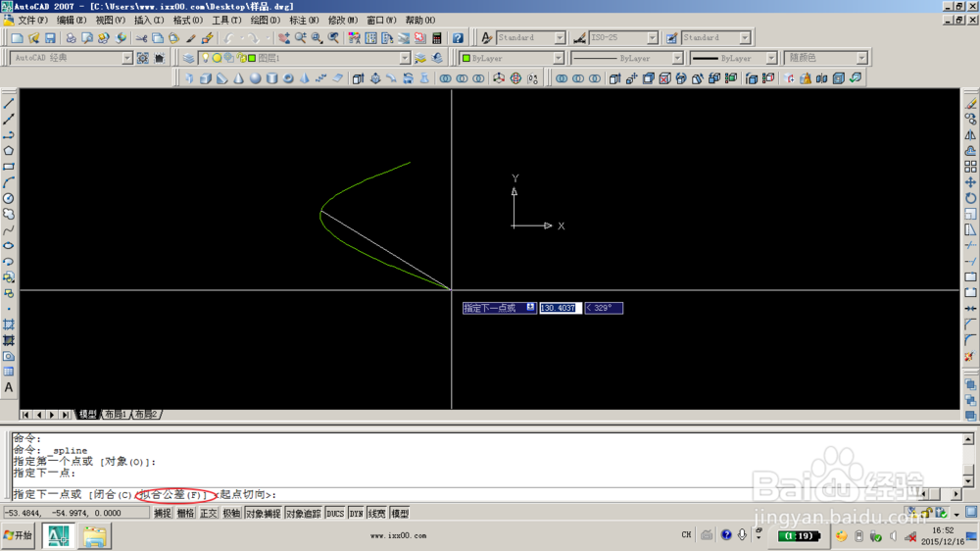Create a new drawing file
The height and width of the screenshot is (551, 980).
click(18, 38)
